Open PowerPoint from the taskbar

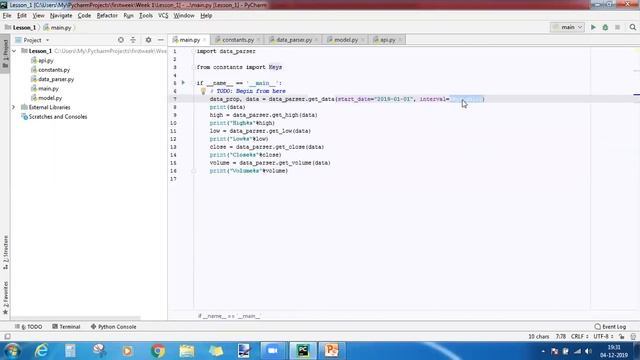click(x=331, y=351)
